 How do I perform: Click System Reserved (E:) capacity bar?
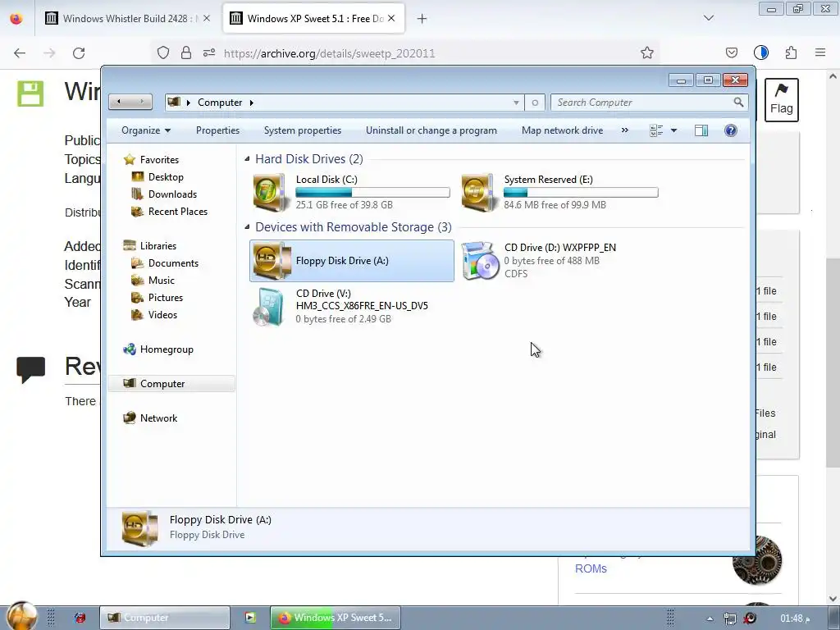[581, 192]
